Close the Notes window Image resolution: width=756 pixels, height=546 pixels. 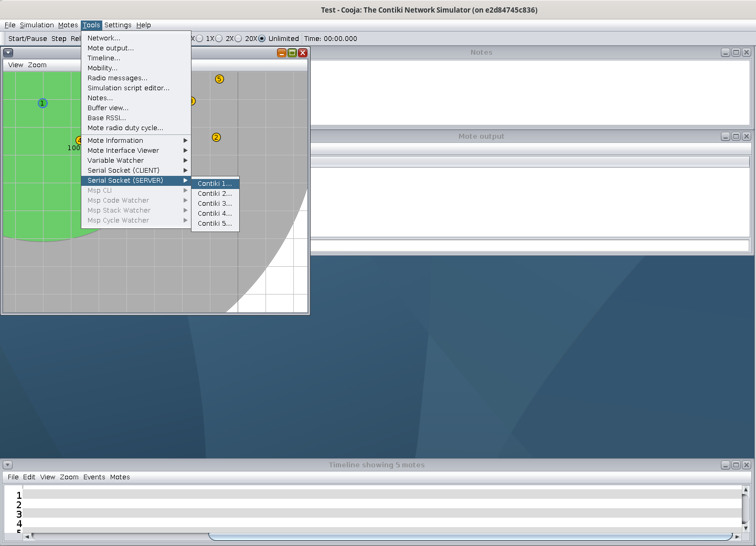click(x=747, y=52)
